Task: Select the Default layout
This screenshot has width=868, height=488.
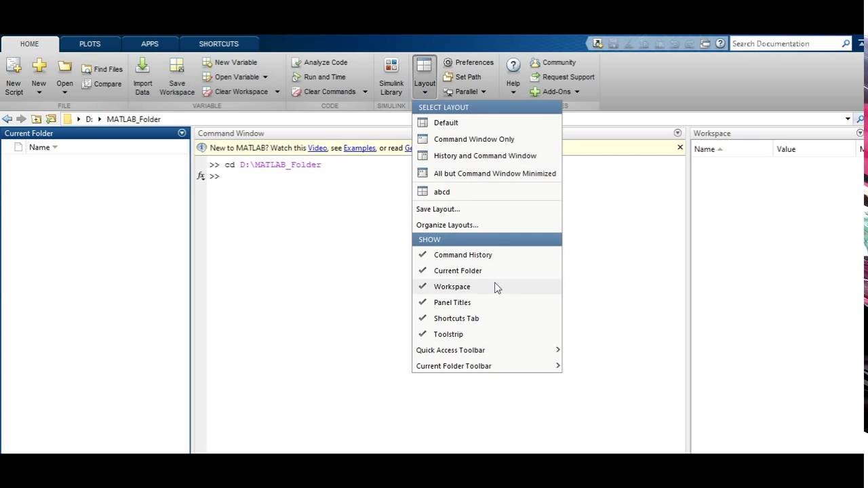Action: pyautogui.click(x=487, y=123)
